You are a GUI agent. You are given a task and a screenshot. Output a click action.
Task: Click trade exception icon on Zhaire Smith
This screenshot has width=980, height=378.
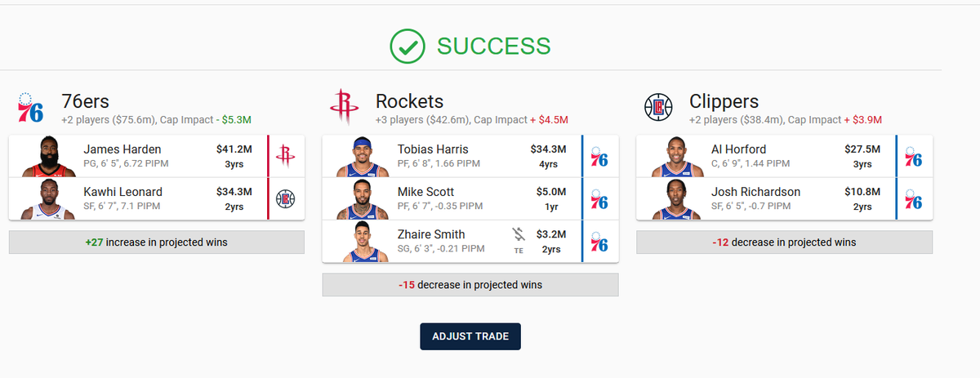(x=518, y=234)
